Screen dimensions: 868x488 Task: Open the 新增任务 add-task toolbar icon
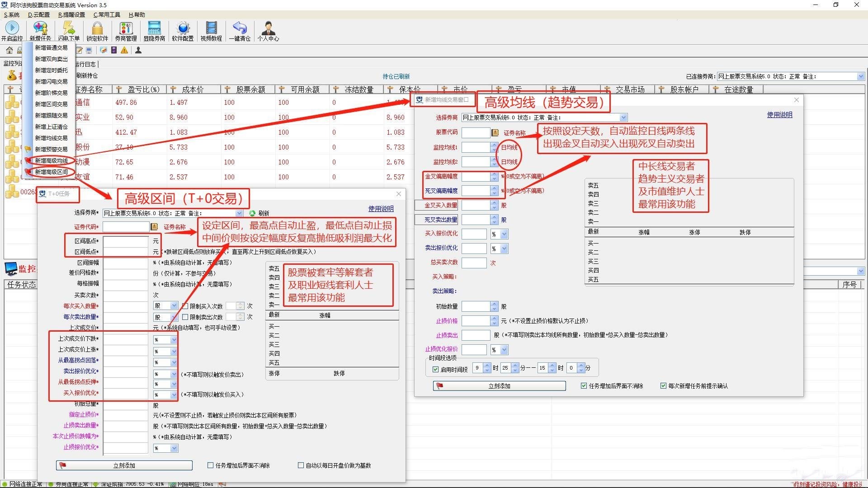pos(40,30)
